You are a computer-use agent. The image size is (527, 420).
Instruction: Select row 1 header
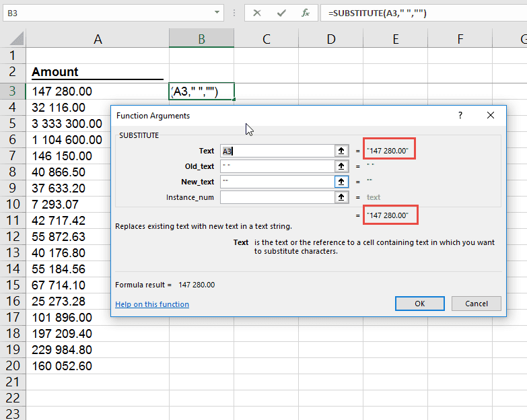(13, 55)
